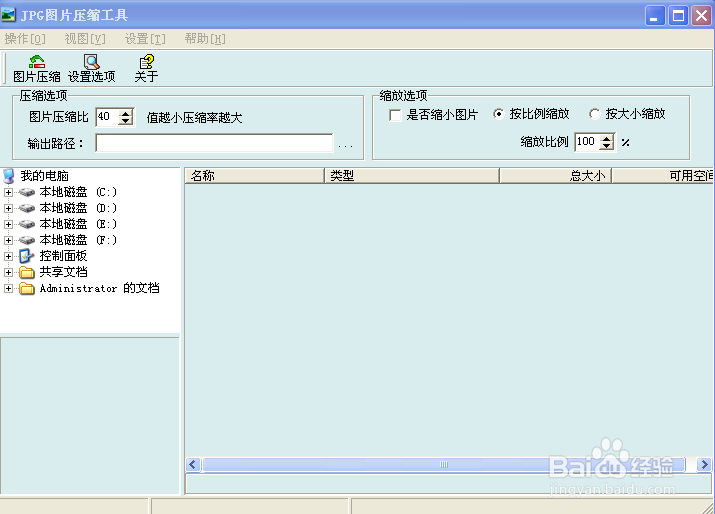The height and width of the screenshot is (514, 715).
Task: Sort by the 可用空间 column header
Action: click(x=663, y=176)
